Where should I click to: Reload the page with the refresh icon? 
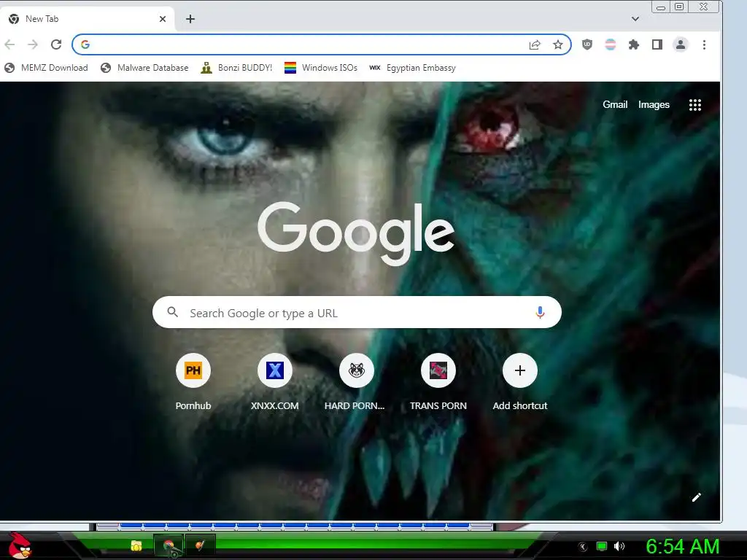tap(56, 44)
